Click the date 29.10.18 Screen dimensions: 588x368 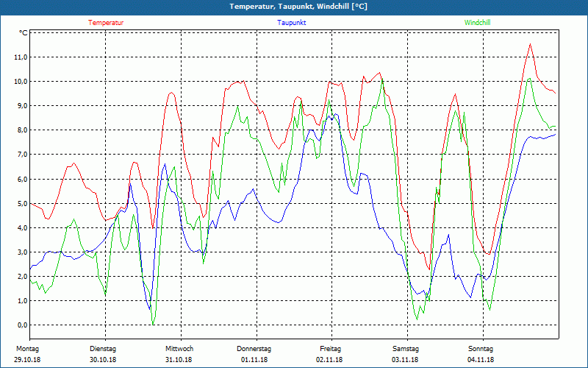[x=27, y=360]
